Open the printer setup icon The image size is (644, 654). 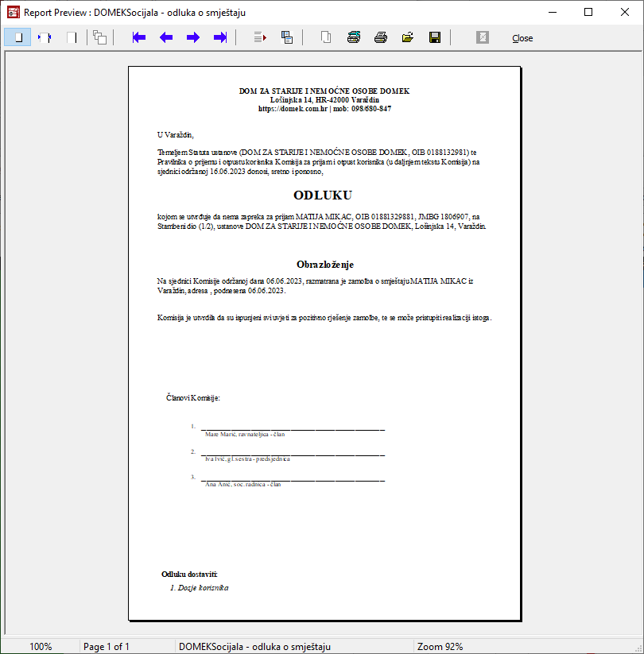[x=354, y=37]
